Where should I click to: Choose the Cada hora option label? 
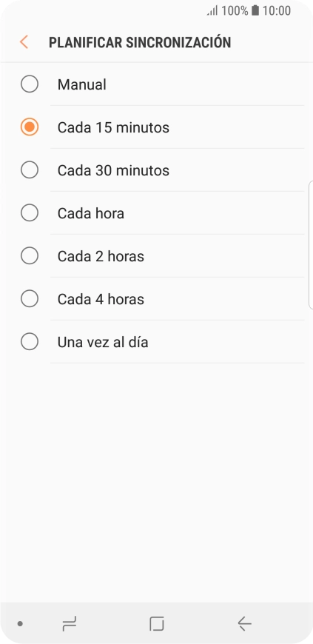91,213
